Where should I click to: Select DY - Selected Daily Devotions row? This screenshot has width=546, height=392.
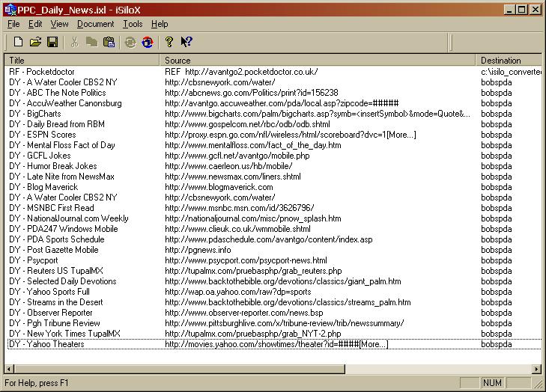274,281
